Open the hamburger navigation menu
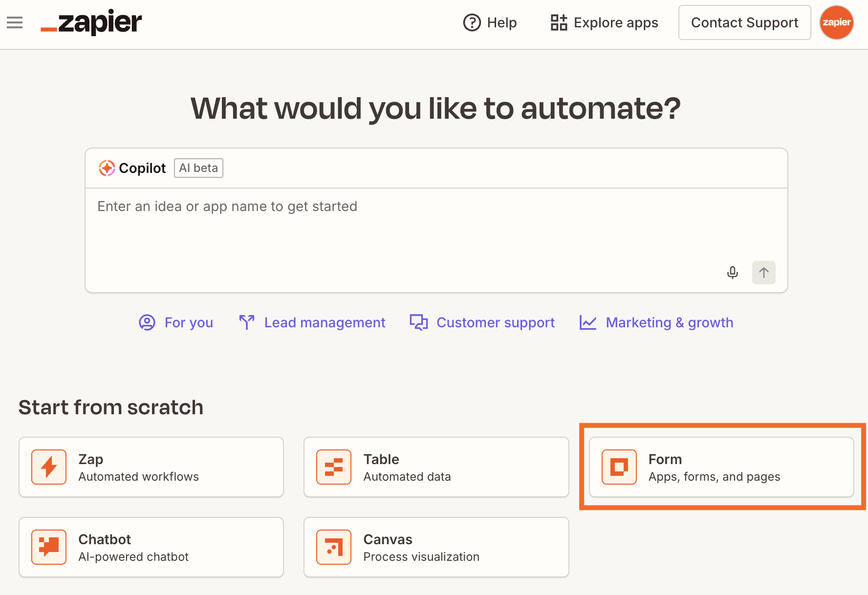Screen dimensions: 868x595 [x=15, y=22]
